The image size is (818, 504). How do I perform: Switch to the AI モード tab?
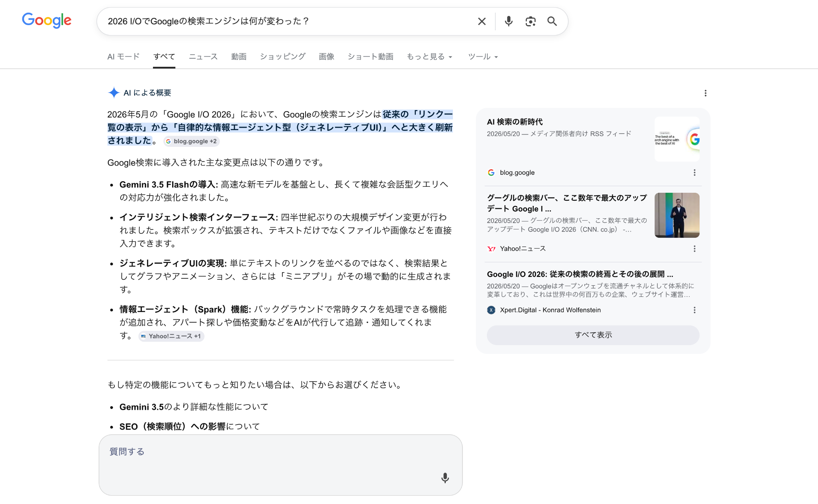pyautogui.click(x=123, y=57)
